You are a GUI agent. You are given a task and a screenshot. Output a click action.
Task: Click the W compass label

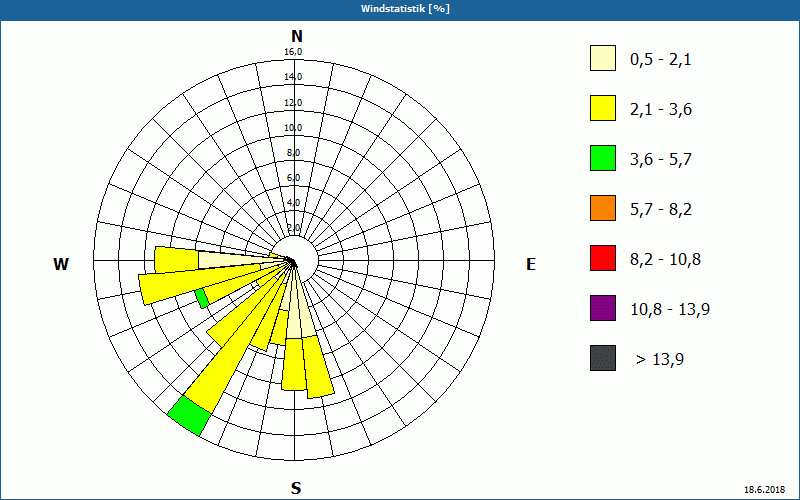[61, 264]
